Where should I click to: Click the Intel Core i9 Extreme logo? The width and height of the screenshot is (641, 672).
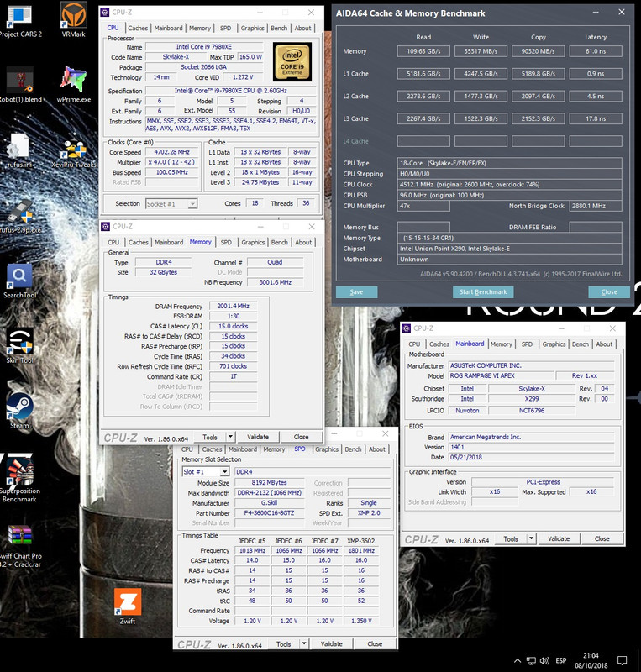click(292, 61)
